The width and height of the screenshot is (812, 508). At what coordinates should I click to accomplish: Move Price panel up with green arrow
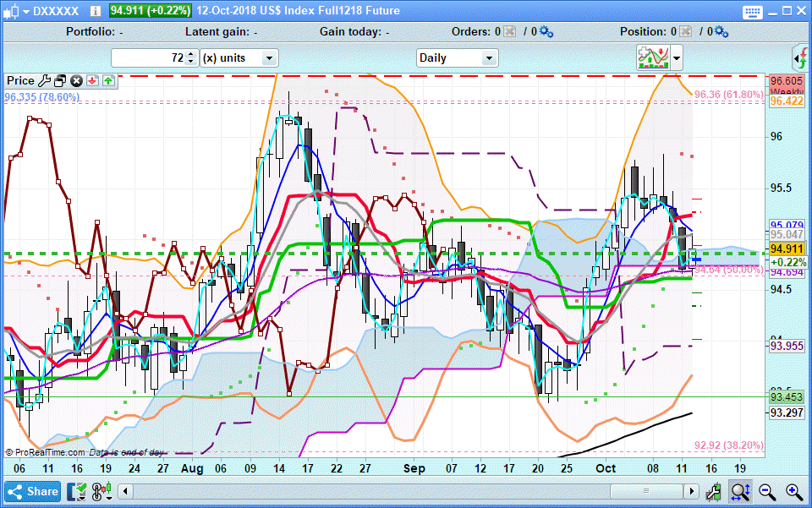[x=108, y=80]
